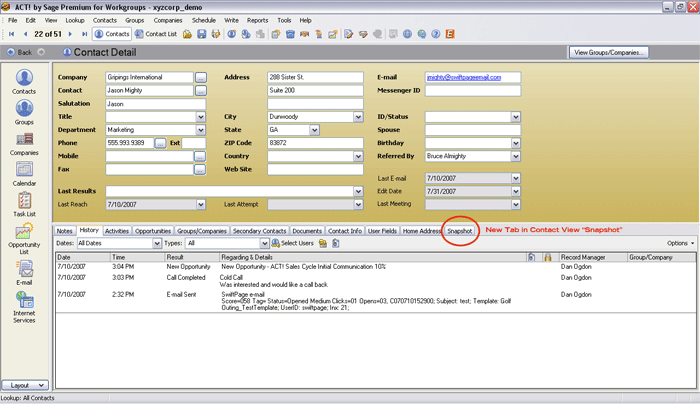The height and width of the screenshot is (404, 700).
Task: Switch to the Activities tab
Action: click(117, 231)
